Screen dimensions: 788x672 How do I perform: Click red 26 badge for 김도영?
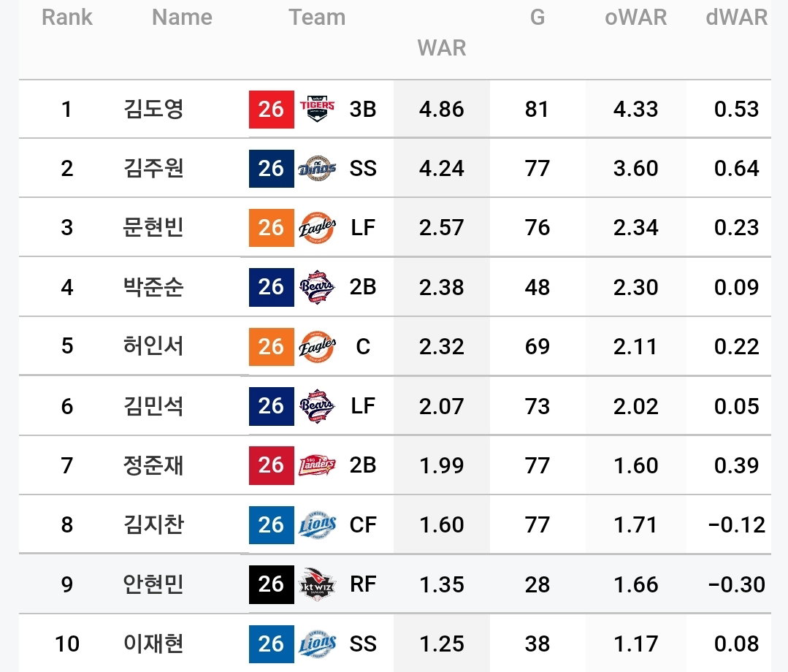[x=272, y=109]
